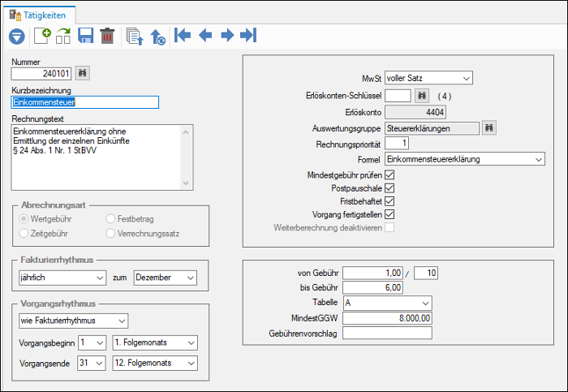Uncheck Mindestgebühr prüfen checkbox
The height and width of the screenshot is (392, 568).
[389, 175]
